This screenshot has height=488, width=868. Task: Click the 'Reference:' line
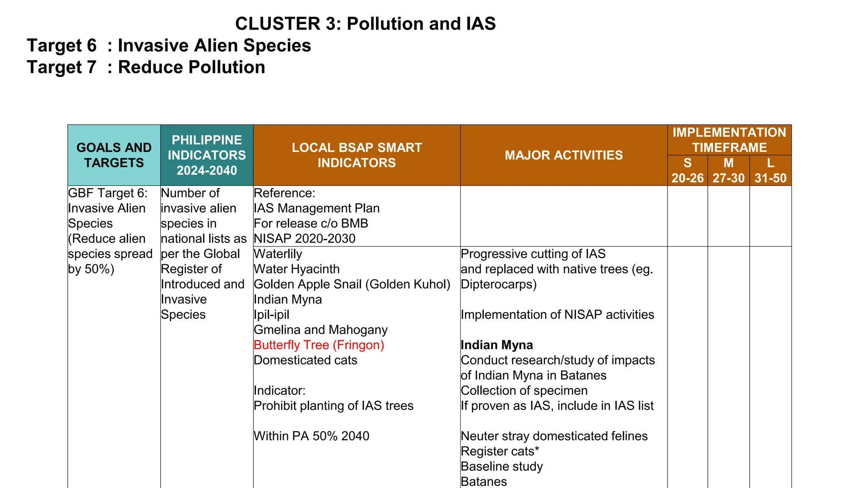click(x=284, y=193)
